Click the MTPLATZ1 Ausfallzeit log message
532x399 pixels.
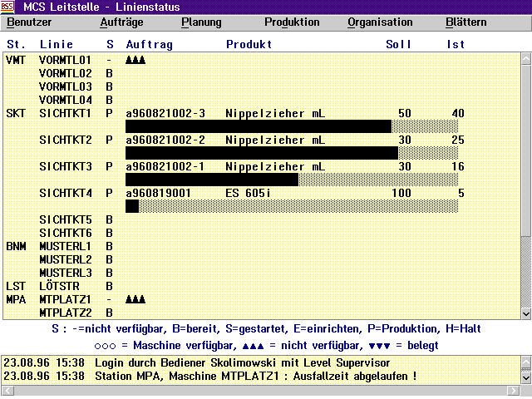[254, 377]
